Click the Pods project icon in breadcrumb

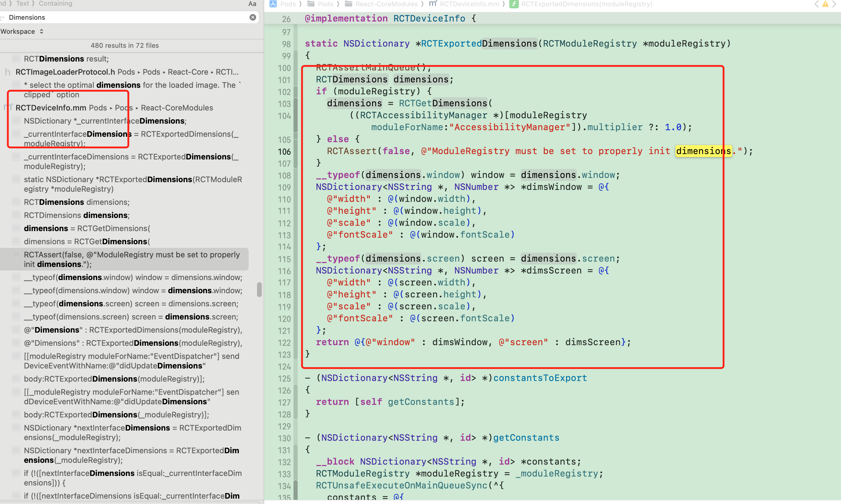(273, 4)
